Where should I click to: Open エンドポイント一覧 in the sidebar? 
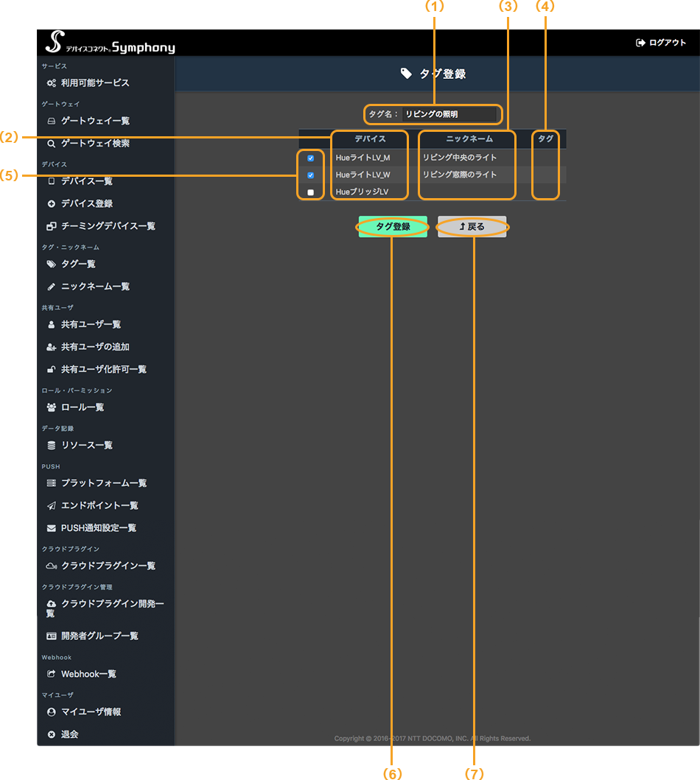[x=99, y=506]
